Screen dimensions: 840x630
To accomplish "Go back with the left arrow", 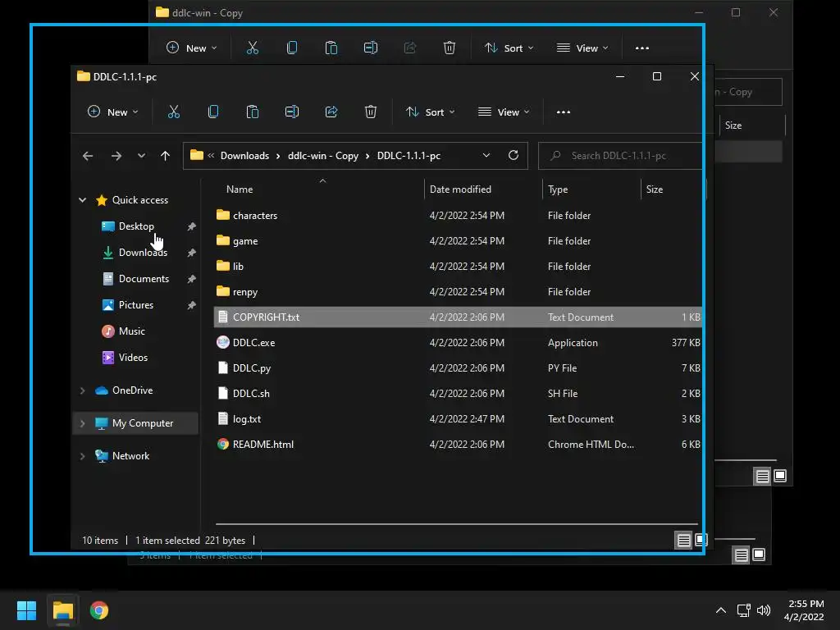I will pos(88,156).
